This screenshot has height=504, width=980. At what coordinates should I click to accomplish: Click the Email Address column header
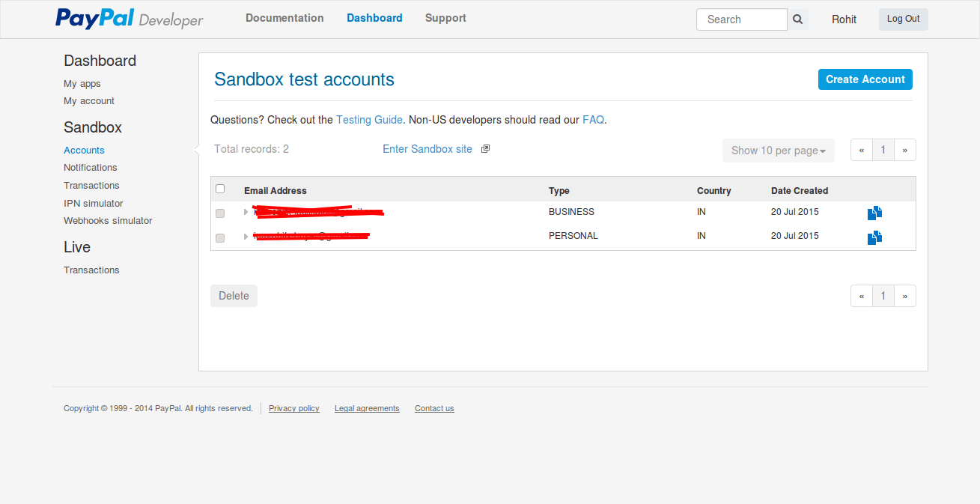(276, 191)
